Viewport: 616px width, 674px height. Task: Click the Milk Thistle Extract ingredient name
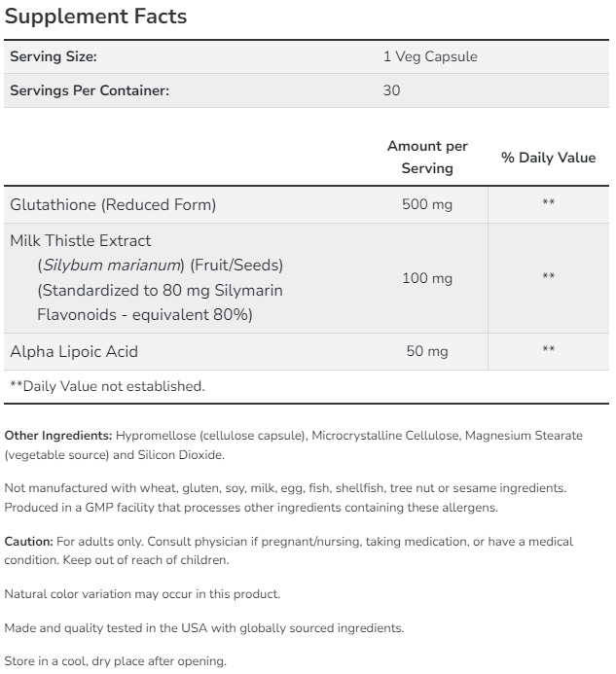(81, 240)
